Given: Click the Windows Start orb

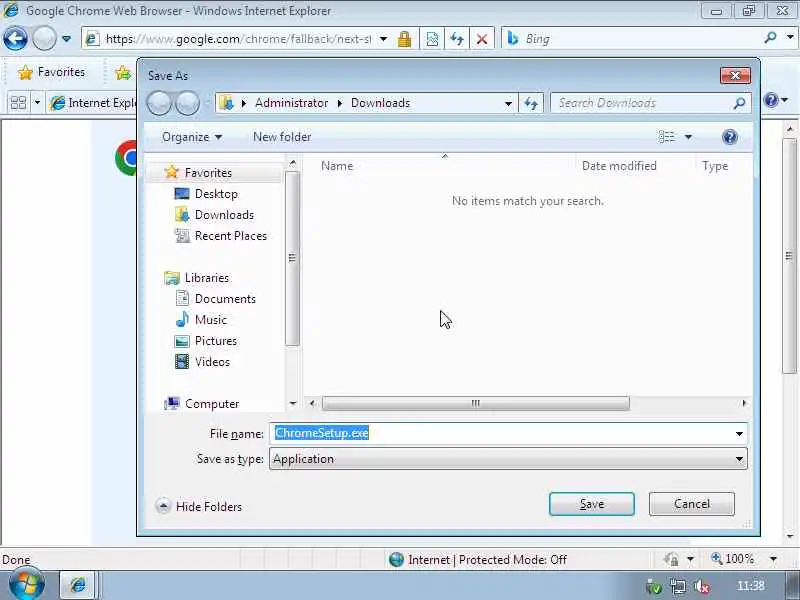Looking at the screenshot, I should pos(26,585).
